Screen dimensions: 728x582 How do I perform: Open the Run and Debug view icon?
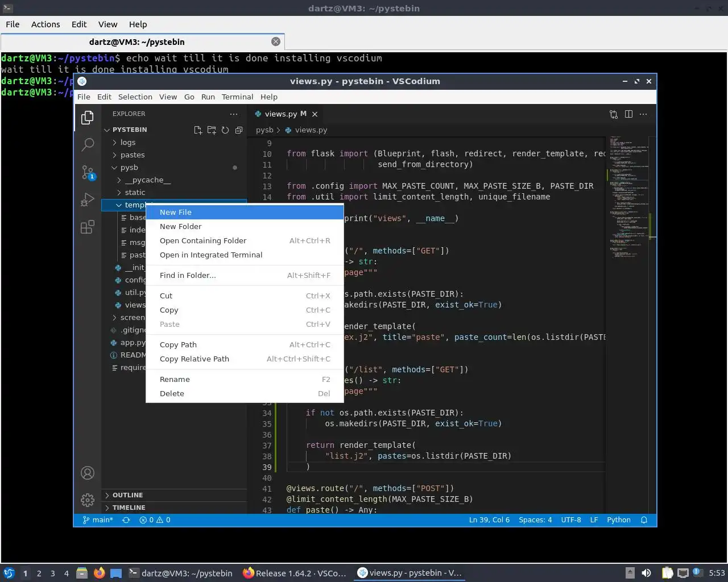(88, 199)
